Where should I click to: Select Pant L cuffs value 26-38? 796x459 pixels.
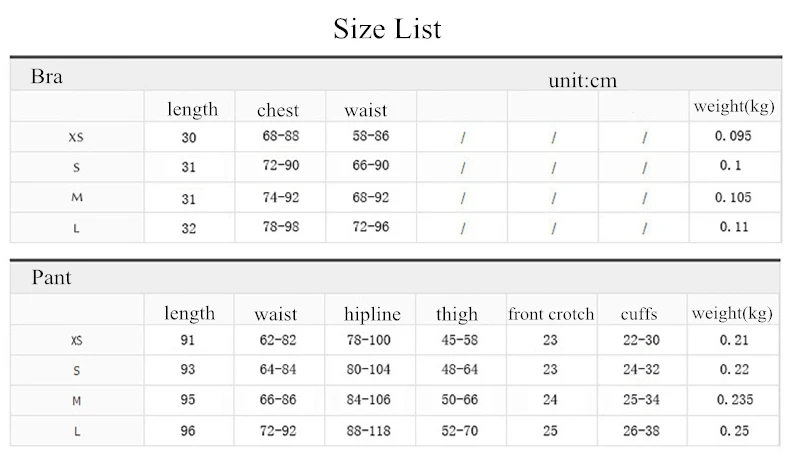point(641,431)
